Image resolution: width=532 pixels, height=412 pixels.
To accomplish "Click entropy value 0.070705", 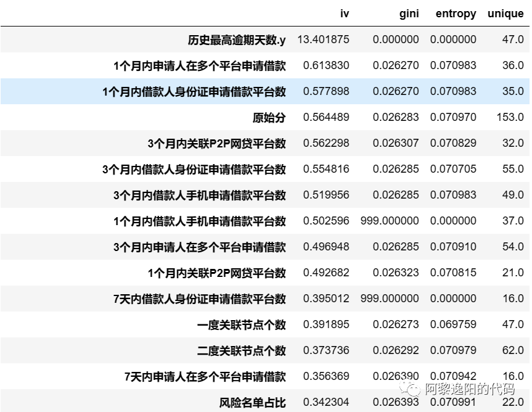I will pyautogui.click(x=453, y=168).
